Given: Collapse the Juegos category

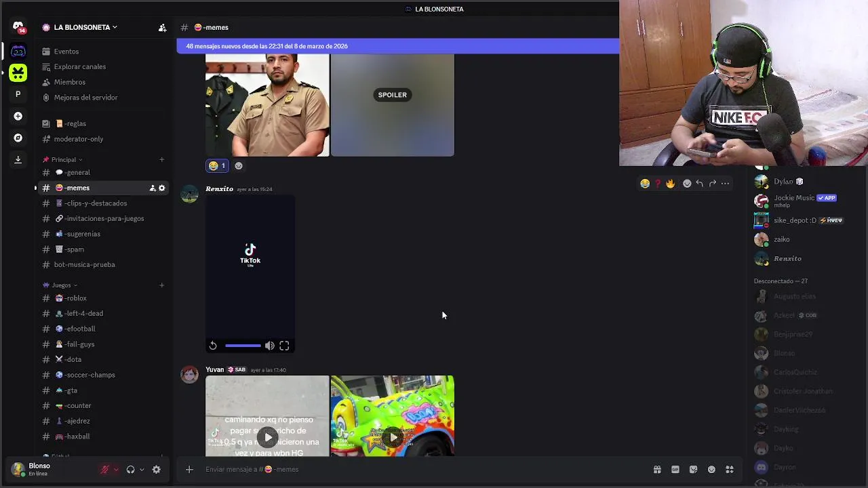Looking at the screenshot, I should click(x=60, y=285).
